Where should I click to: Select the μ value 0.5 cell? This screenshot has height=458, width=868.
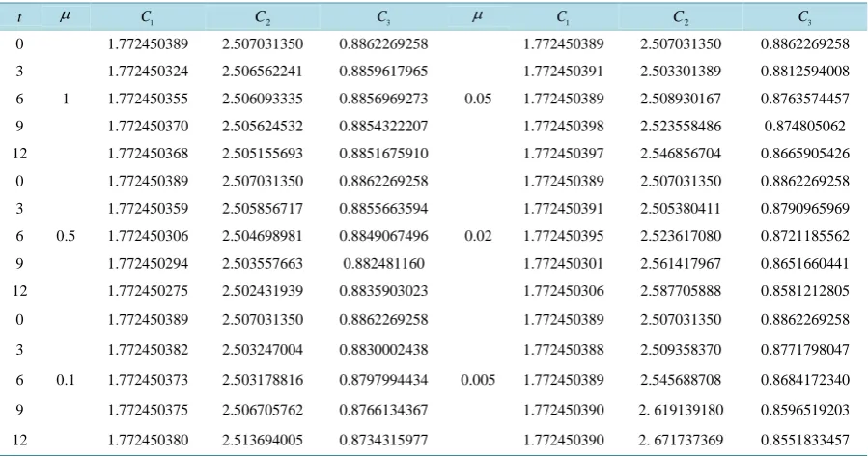pos(66,236)
